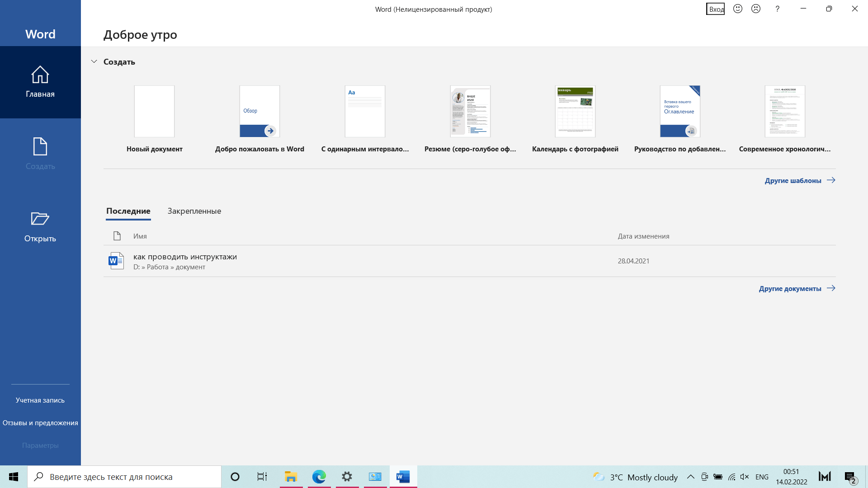Open the weather widget showing 3°C Mostly cloudy

point(635,477)
